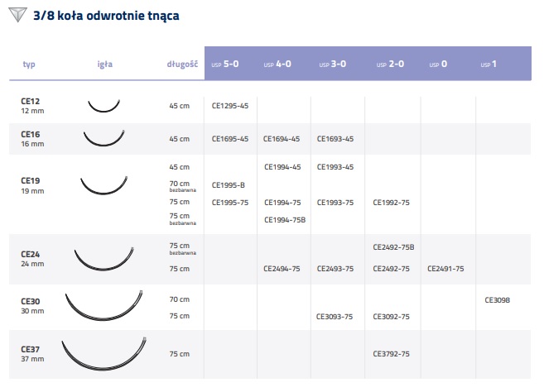The width and height of the screenshot is (544, 392).
Task: Click the reverse cutting needle triangle icon
Action: [x=16, y=16]
